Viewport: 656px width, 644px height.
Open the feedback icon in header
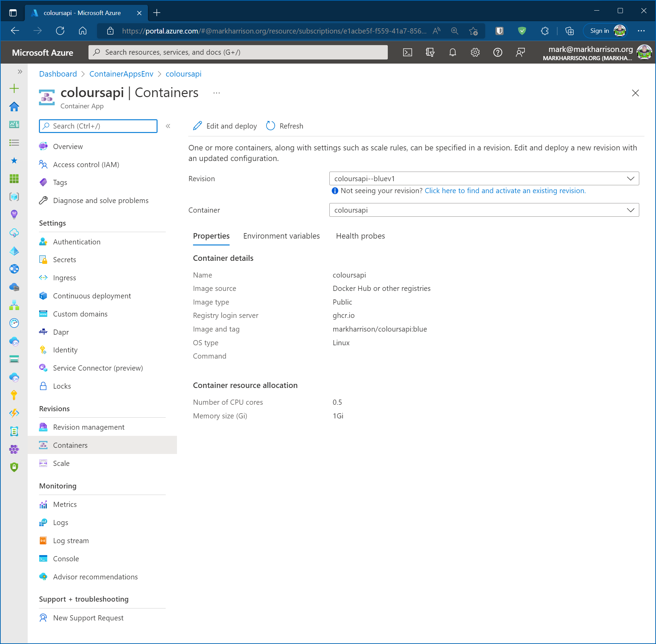tap(520, 52)
